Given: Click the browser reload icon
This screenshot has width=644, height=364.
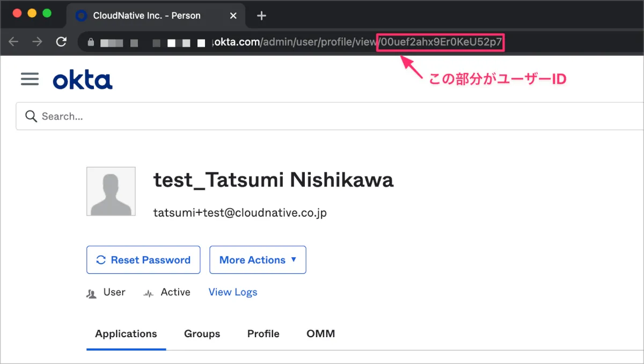Looking at the screenshot, I should 62,42.
